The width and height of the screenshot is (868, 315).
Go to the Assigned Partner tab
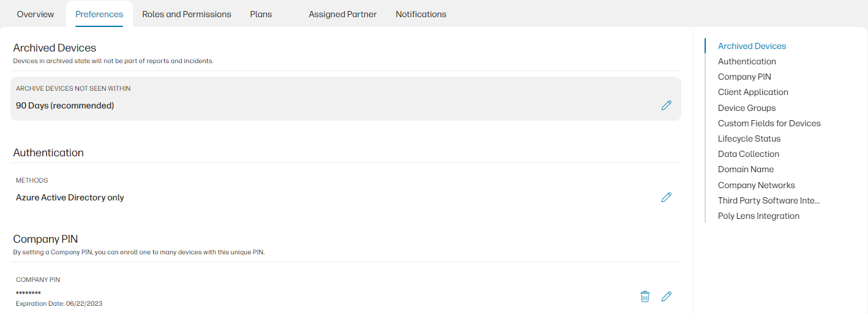click(x=343, y=14)
